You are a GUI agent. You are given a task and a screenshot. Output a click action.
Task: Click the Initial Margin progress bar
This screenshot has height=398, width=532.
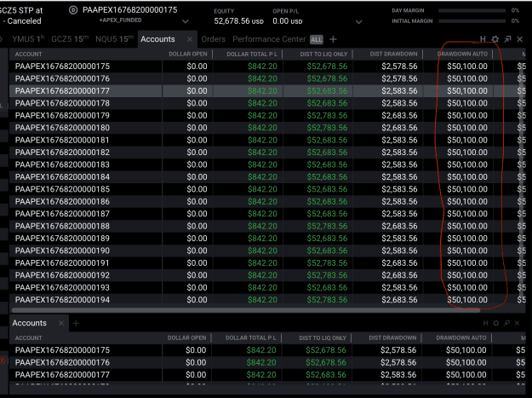472,21
